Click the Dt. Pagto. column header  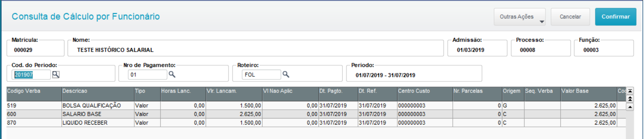tap(338, 94)
